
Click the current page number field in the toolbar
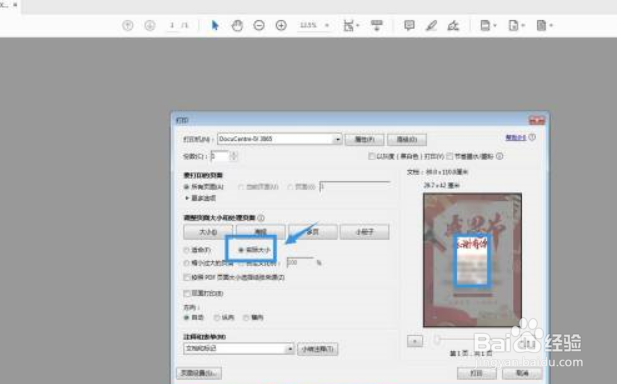click(x=172, y=26)
